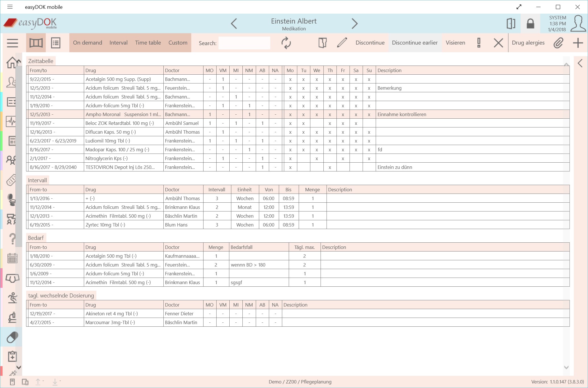
Task: Click the pencil edit icon
Action: coord(342,43)
